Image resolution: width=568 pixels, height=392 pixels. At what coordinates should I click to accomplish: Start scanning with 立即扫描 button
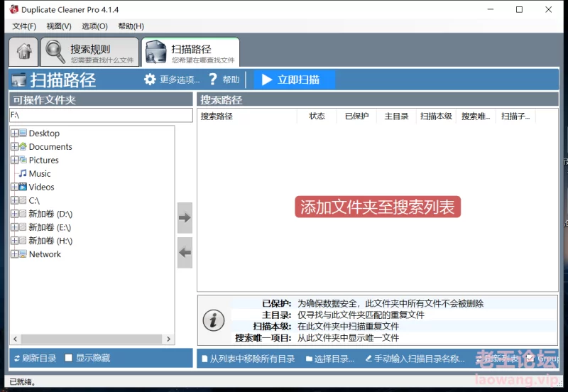click(x=294, y=80)
